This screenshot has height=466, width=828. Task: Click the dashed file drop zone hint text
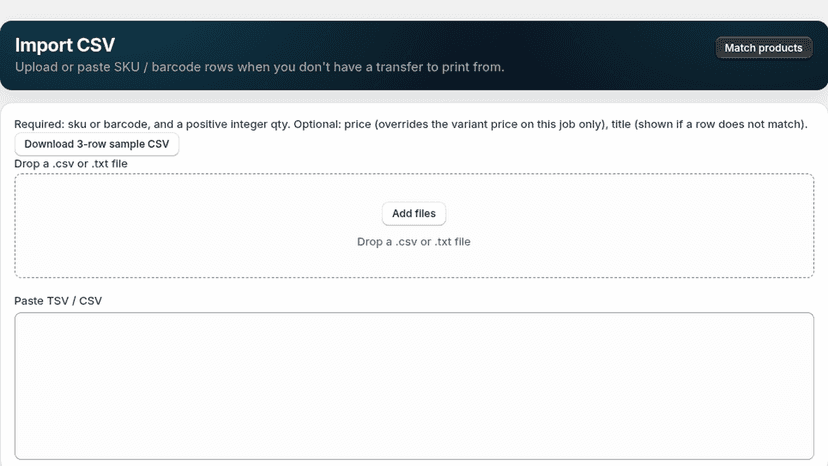point(413,242)
